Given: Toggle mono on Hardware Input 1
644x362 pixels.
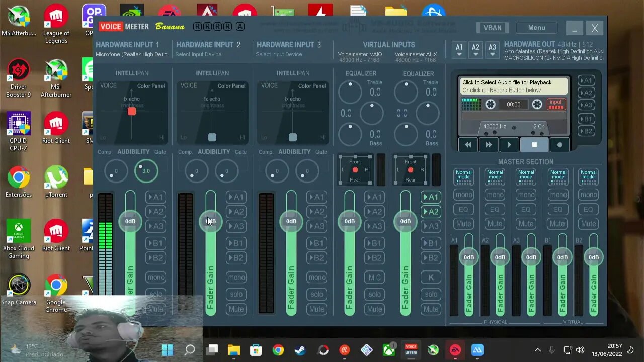Looking at the screenshot, I should [155, 277].
